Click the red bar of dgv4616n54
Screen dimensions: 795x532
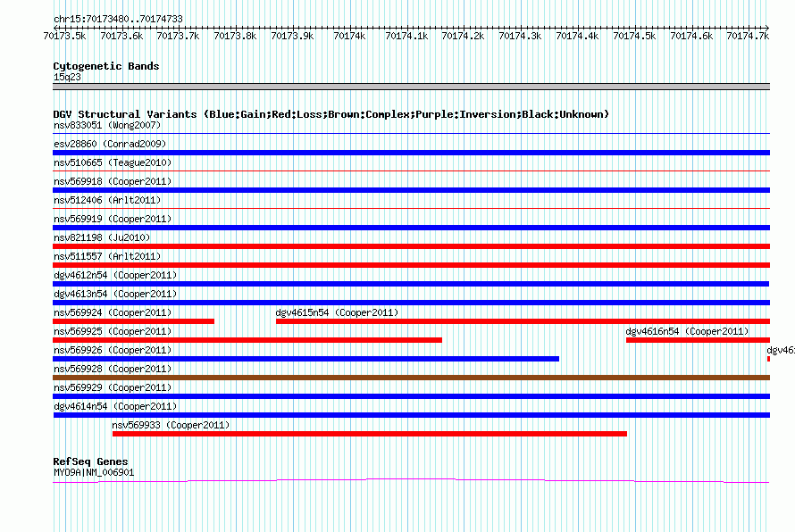(699, 340)
